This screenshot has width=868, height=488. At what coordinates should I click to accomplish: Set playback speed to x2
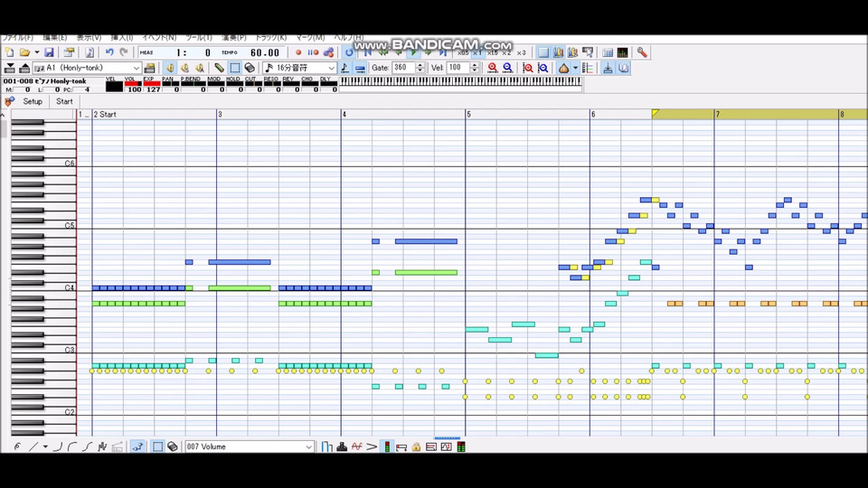point(506,52)
